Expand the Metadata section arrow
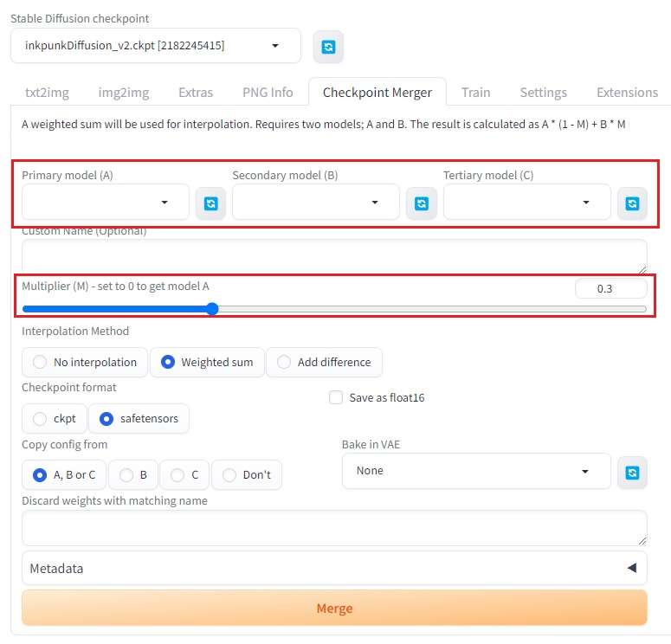671x644 pixels. (x=631, y=569)
